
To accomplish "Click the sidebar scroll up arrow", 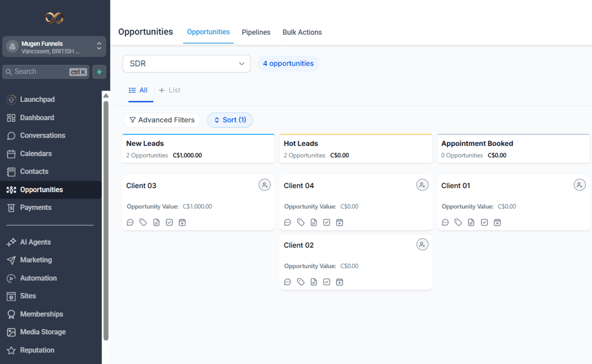I will pyautogui.click(x=106, y=96).
